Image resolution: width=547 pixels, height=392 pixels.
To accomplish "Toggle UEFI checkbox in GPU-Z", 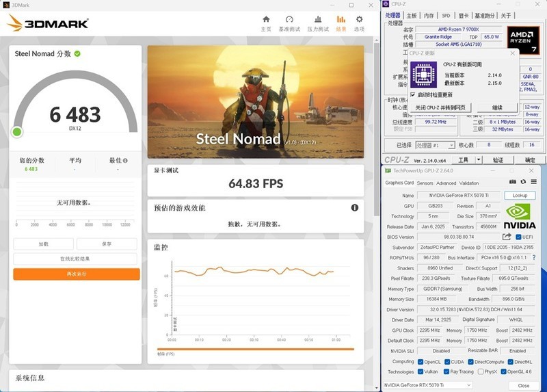I will click(518, 237).
